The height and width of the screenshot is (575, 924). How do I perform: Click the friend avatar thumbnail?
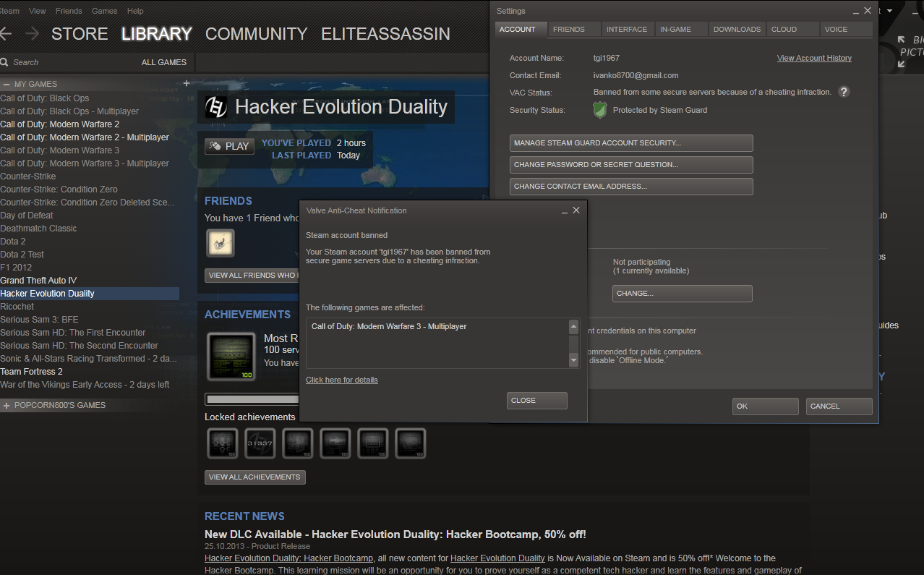click(x=220, y=243)
